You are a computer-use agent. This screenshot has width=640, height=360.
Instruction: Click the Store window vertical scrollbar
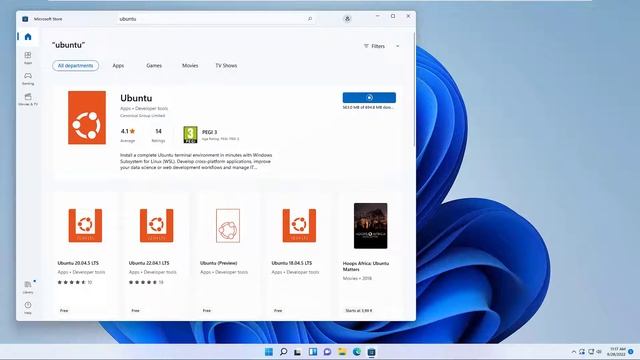(x=414, y=90)
